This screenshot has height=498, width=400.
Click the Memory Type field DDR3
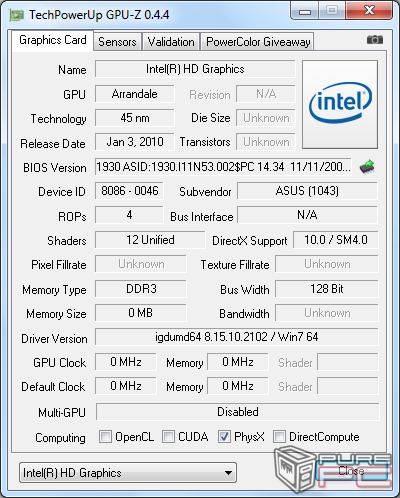coord(141,289)
